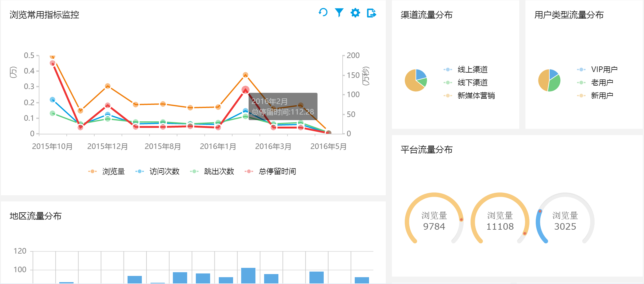Click the 平台流量分布 title
This screenshot has height=284, width=644.
pos(426,150)
